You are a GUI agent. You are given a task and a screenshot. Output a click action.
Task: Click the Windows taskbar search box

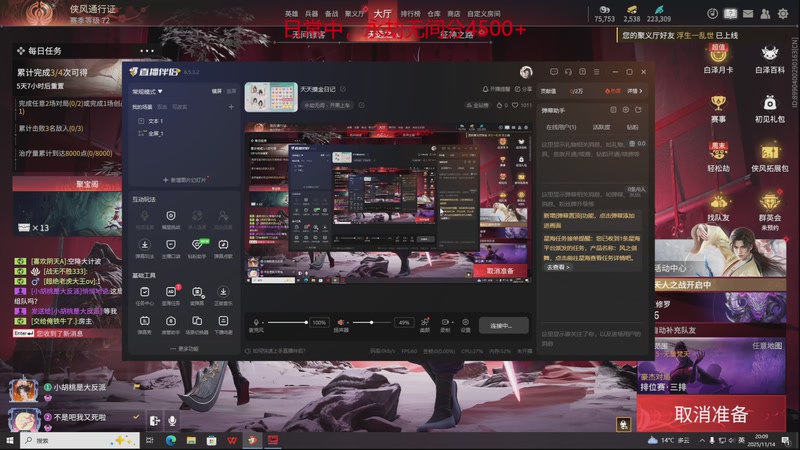click(80, 440)
